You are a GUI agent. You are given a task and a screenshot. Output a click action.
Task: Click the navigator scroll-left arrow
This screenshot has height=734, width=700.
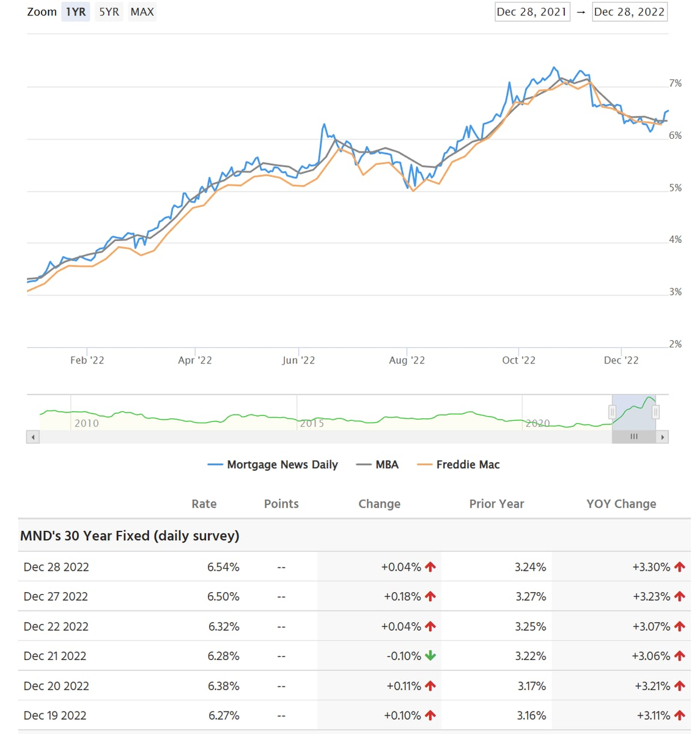(x=33, y=437)
